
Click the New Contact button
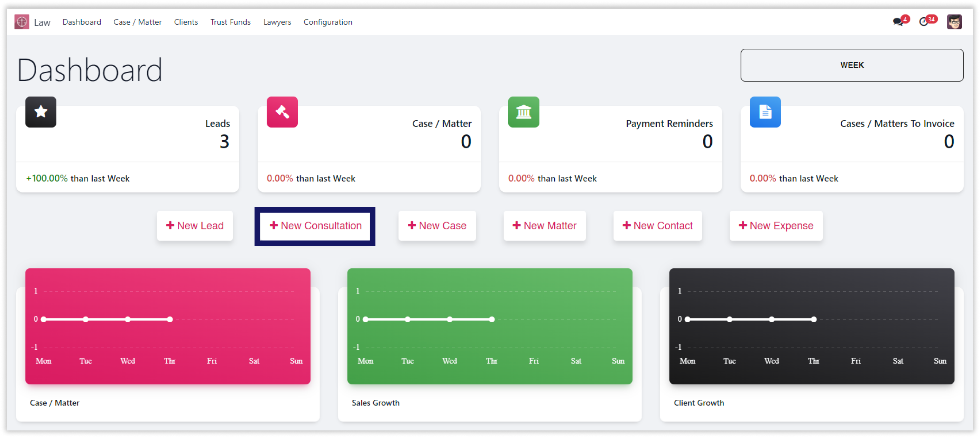(x=657, y=225)
